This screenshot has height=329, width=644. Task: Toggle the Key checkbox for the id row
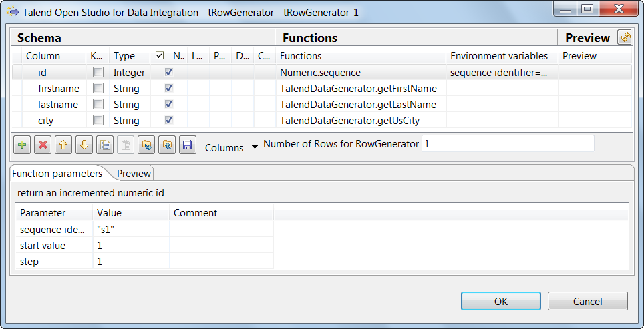pos(98,72)
